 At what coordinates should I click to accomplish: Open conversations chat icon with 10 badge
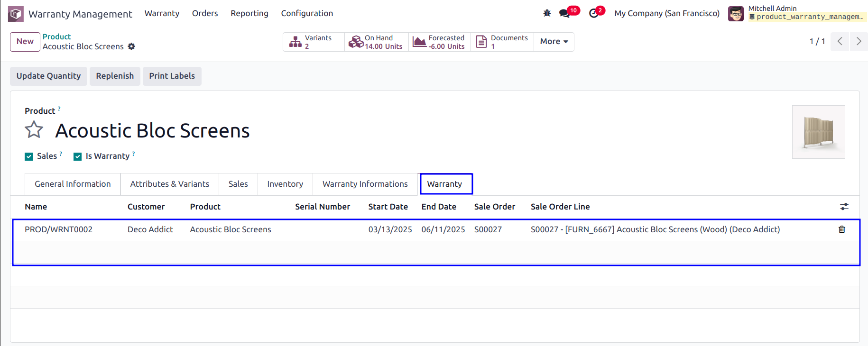564,13
